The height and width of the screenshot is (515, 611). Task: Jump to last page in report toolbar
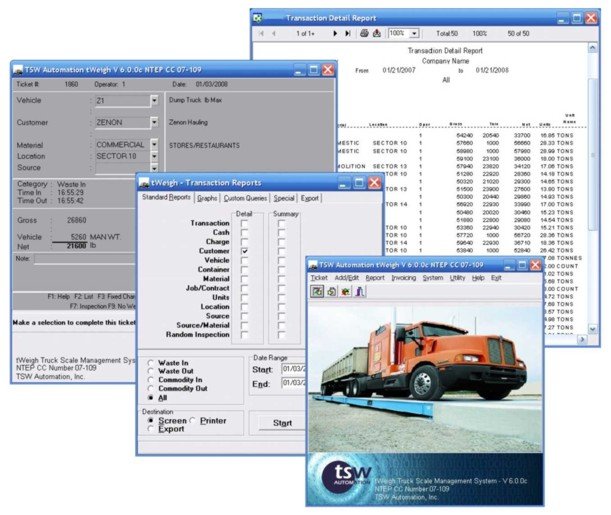[x=348, y=34]
